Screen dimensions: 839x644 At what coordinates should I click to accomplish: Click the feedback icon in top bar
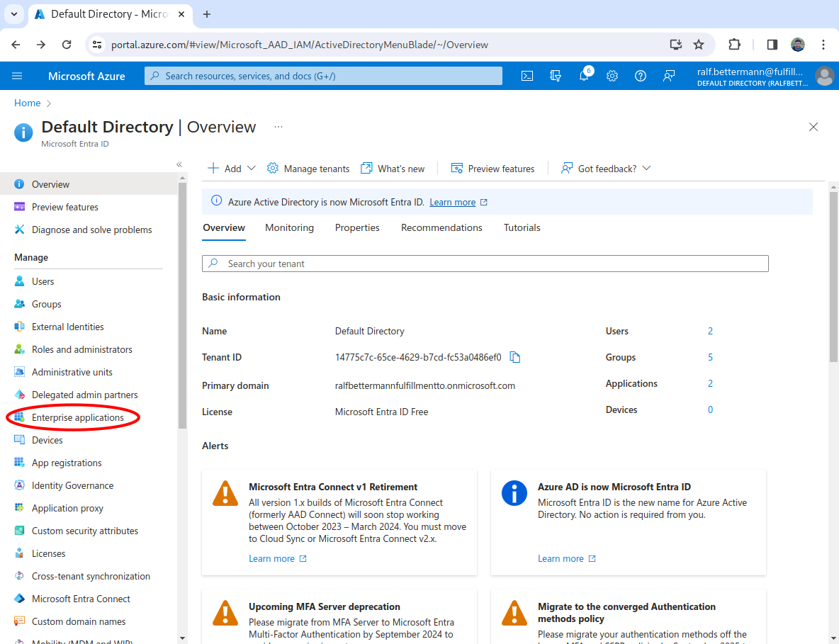coord(669,76)
